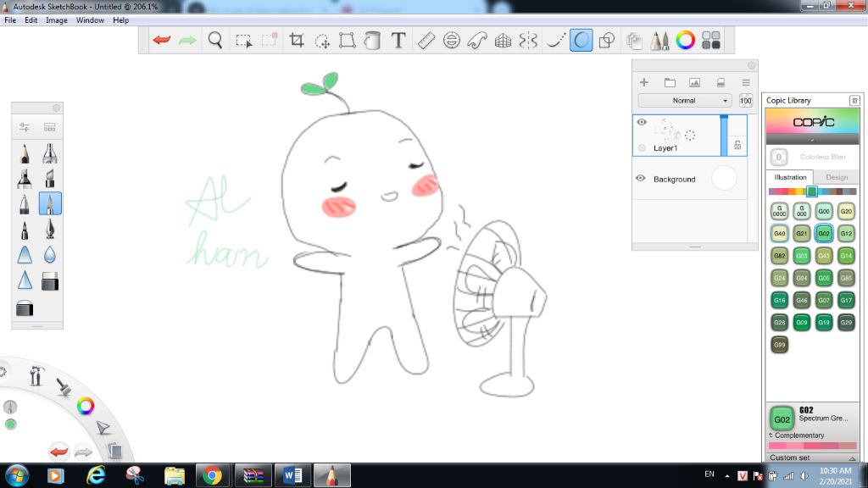Open the Help menu

120,20
